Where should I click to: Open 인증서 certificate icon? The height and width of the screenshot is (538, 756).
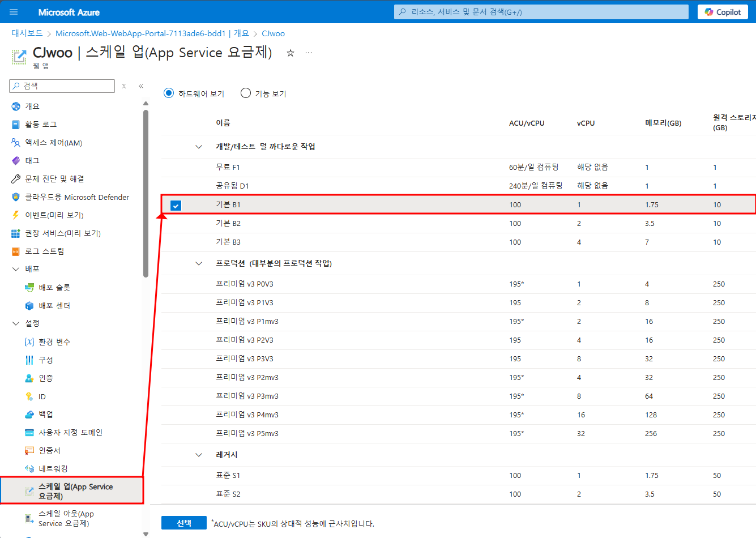[x=29, y=451]
